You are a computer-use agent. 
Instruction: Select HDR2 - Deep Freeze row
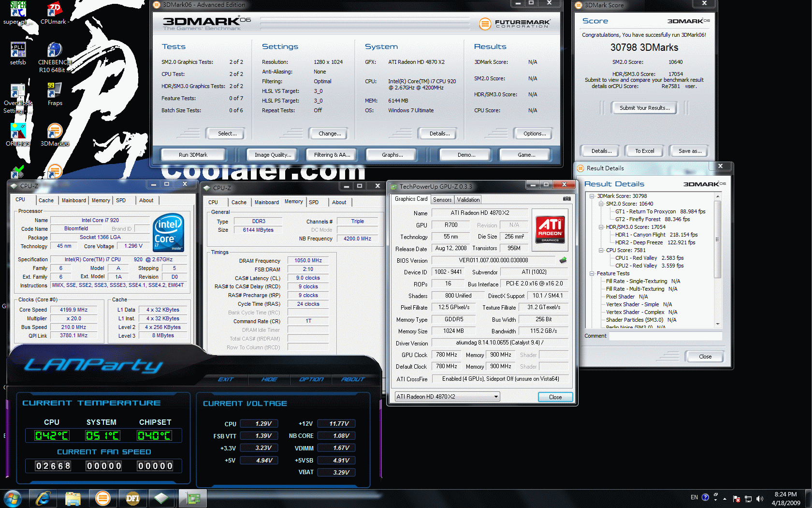coord(655,242)
